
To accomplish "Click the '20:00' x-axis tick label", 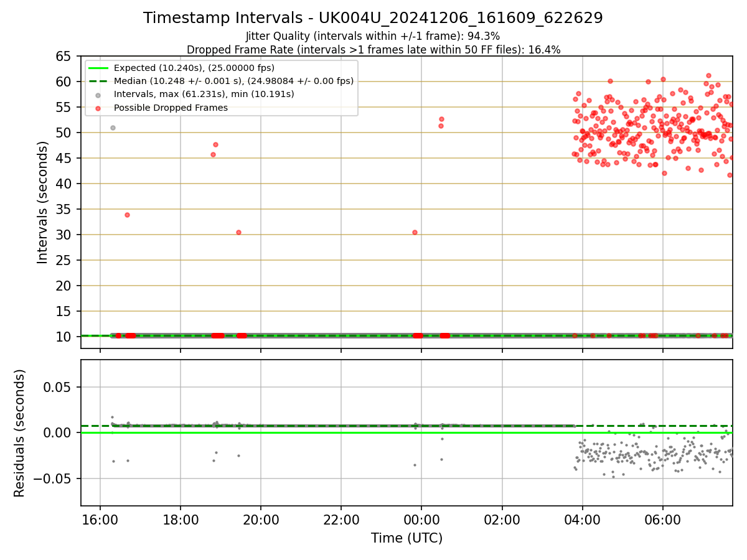I will (261, 519).
